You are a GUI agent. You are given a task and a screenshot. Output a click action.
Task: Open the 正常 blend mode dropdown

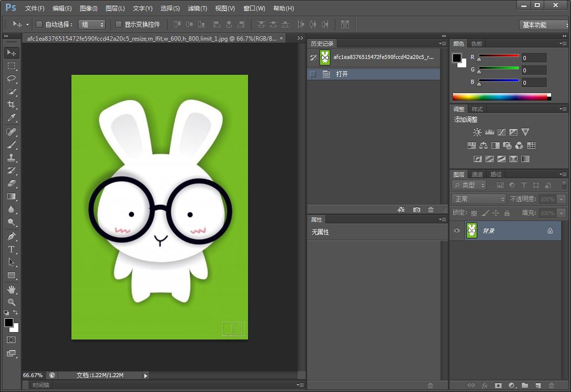478,199
